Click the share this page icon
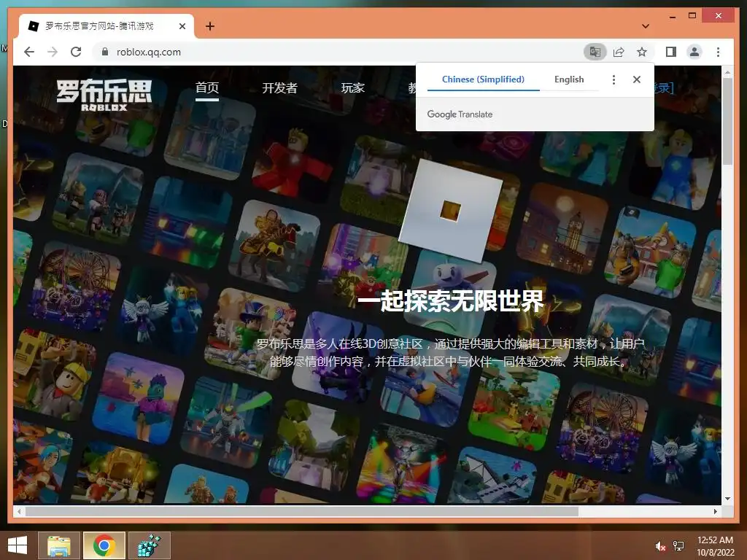Viewport: 747px width, 560px height. (x=619, y=52)
